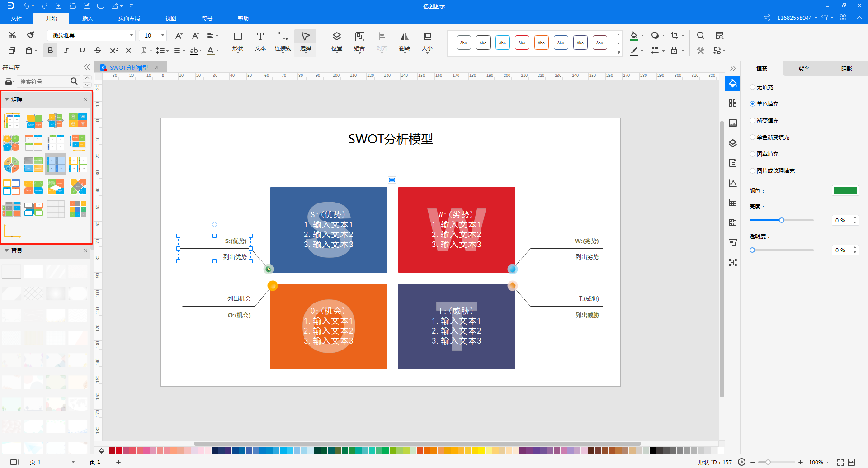Screen dimensions: 868x468
Task: Apply subscript formatting
Action: point(130,51)
